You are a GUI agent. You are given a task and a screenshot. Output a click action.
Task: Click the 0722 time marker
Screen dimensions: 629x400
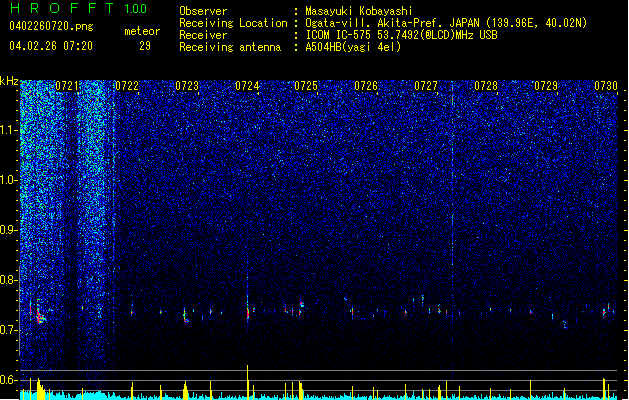[127, 86]
